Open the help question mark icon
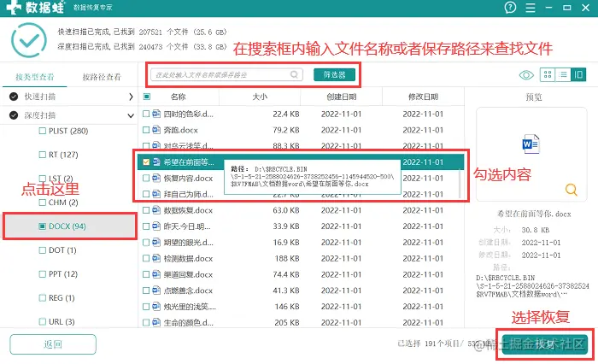This screenshot has height=364, width=598. [510, 7]
